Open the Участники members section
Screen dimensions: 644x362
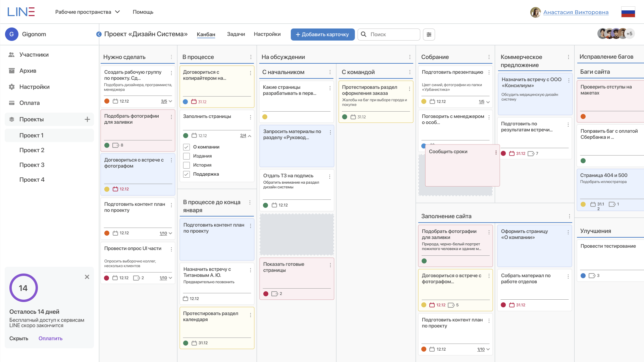point(34,55)
